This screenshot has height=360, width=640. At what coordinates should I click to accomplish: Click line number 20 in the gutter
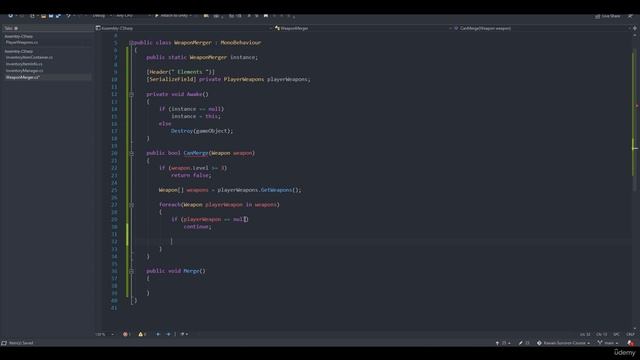pos(114,153)
